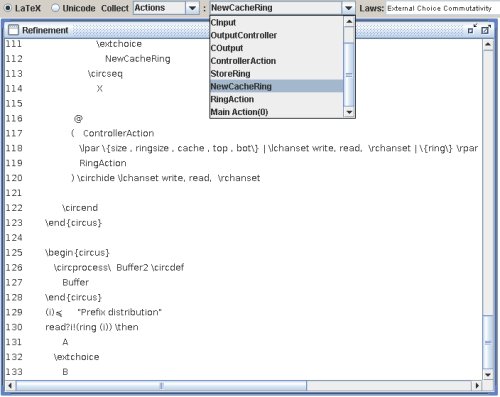
Task: Click \begin{circus} on line 125
Action: [77, 253]
